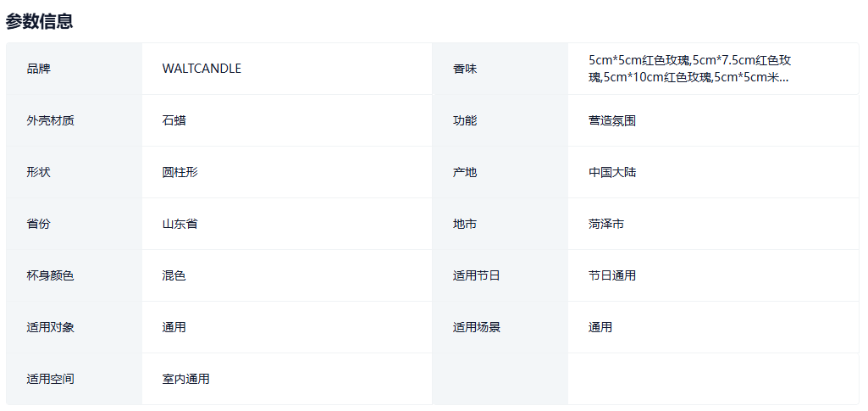Click the 香味 label cell
The height and width of the screenshot is (411, 868).
465,69
